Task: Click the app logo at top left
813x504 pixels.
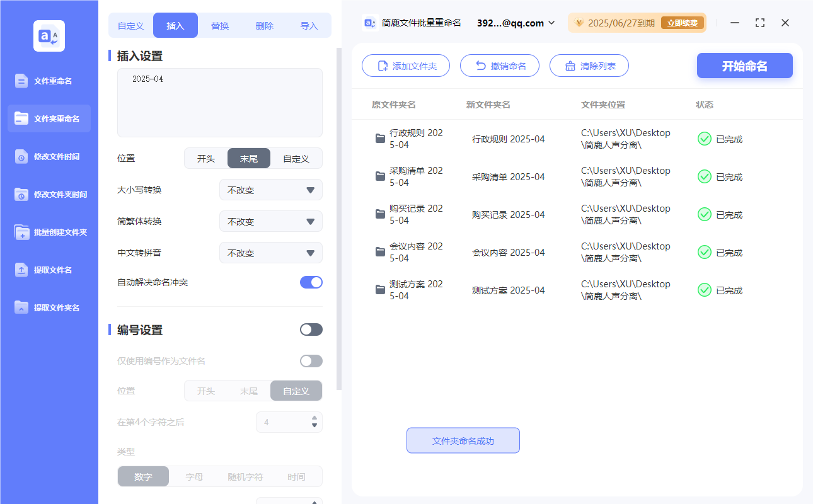Action: point(49,36)
